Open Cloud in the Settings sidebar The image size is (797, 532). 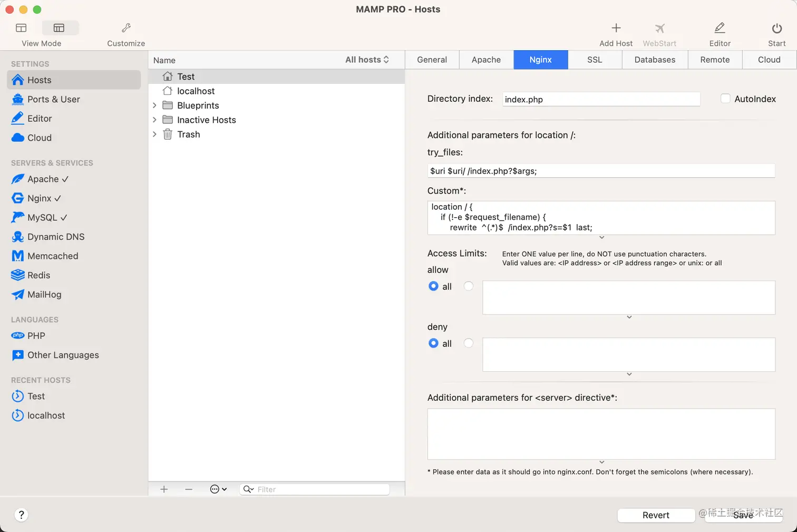point(74,138)
